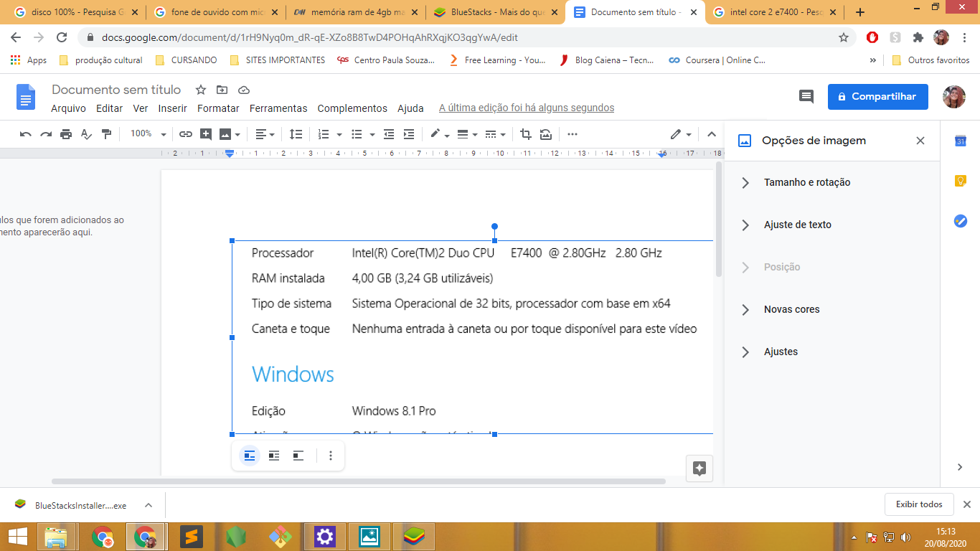Open Sublime Text from the taskbar
Image resolution: width=980 pixels, height=551 pixels.
191,536
